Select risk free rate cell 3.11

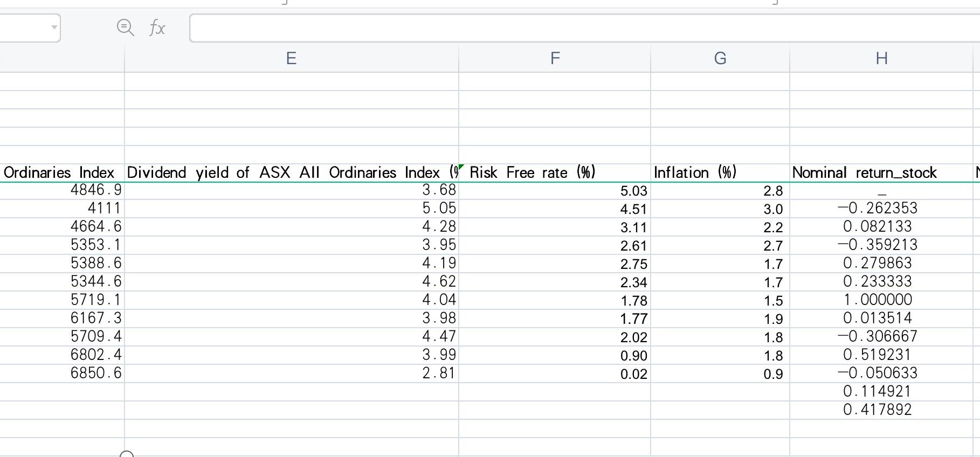(555, 227)
